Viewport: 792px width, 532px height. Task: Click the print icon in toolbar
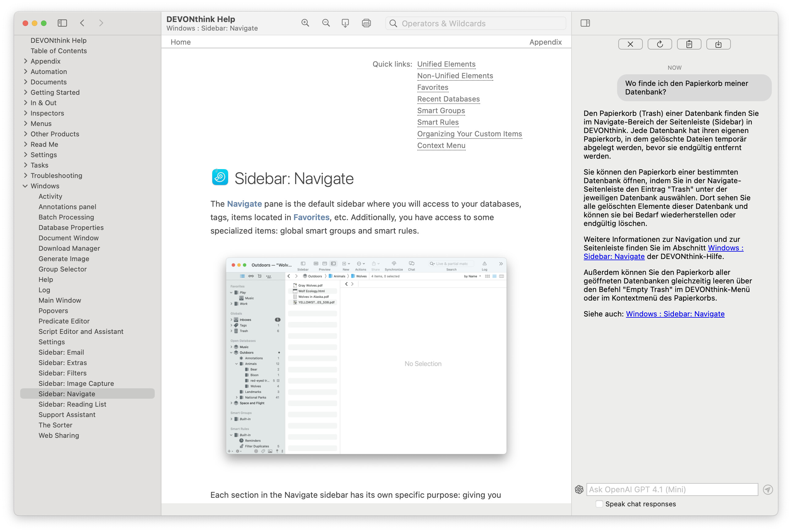point(366,23)
